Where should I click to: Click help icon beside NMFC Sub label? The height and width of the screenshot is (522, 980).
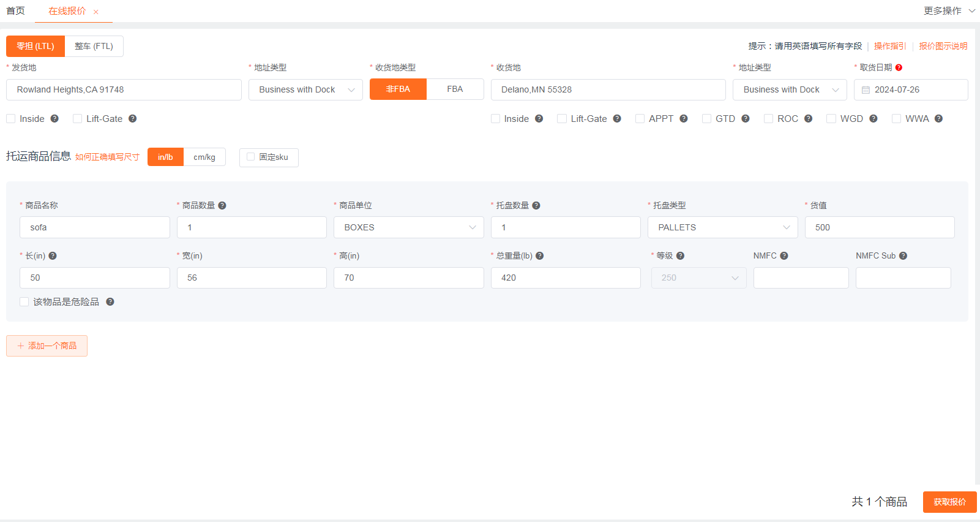903,256
